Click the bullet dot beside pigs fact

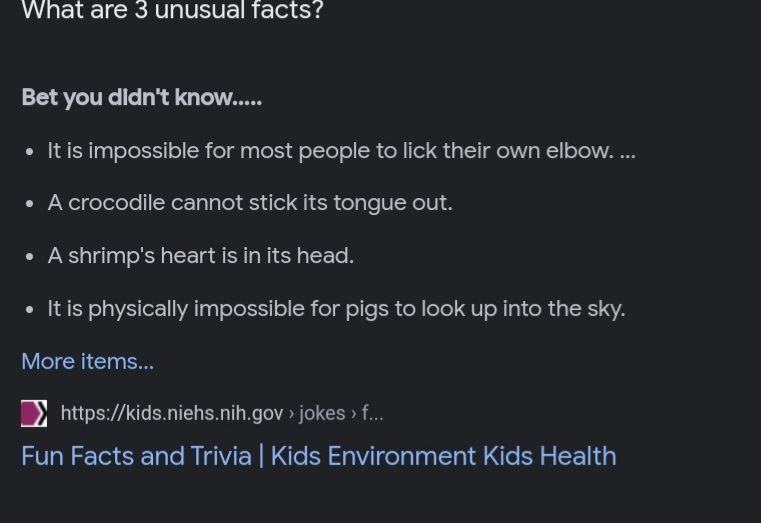coord(30,310)
